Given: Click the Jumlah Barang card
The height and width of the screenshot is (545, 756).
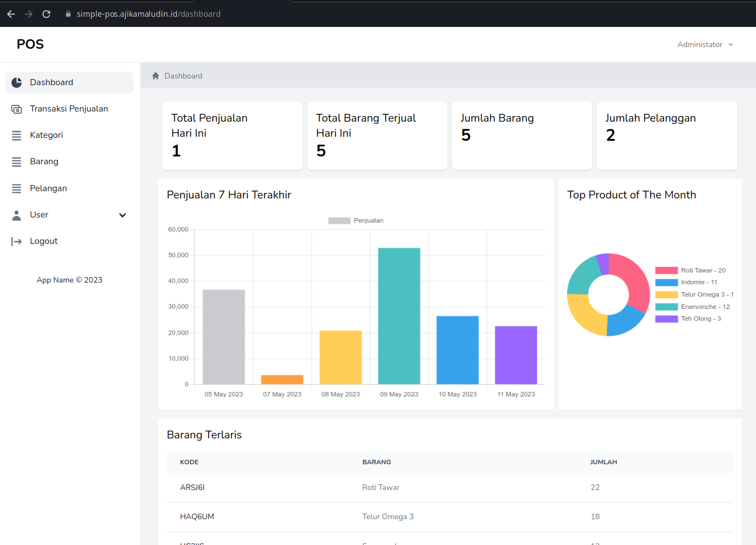Looking at the screenshot, I should tap(522, 136).
